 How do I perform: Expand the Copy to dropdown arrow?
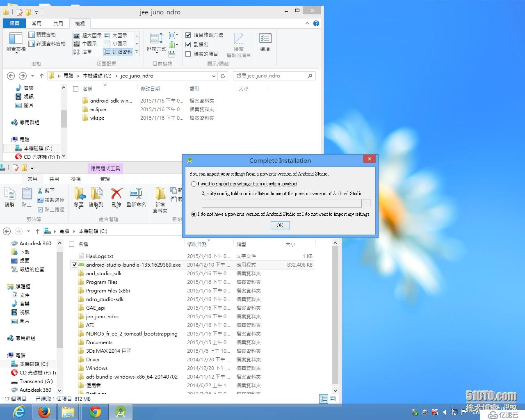point(96,208)
